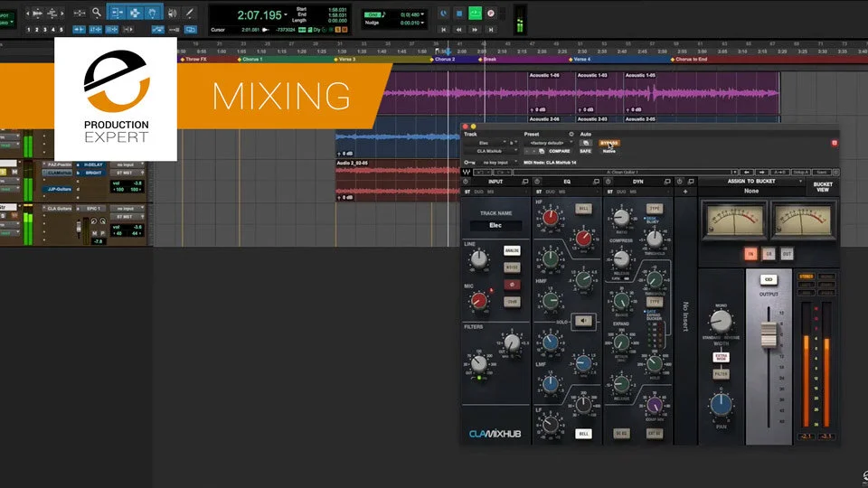This screenshot has width=868, height=488.
Task: Expand the EQ section window icon
Action: click(x=596, y=182)
